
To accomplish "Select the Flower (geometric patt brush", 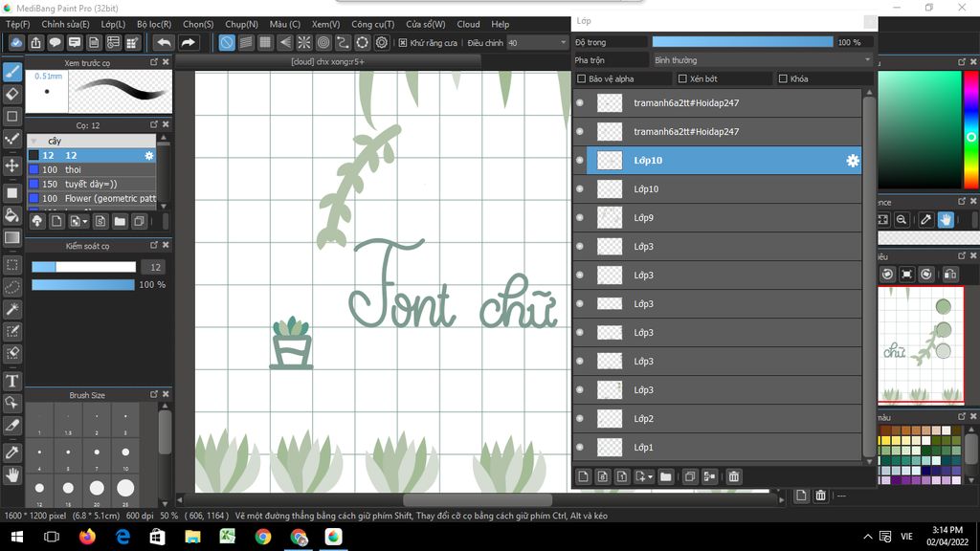I will (91, 199).
